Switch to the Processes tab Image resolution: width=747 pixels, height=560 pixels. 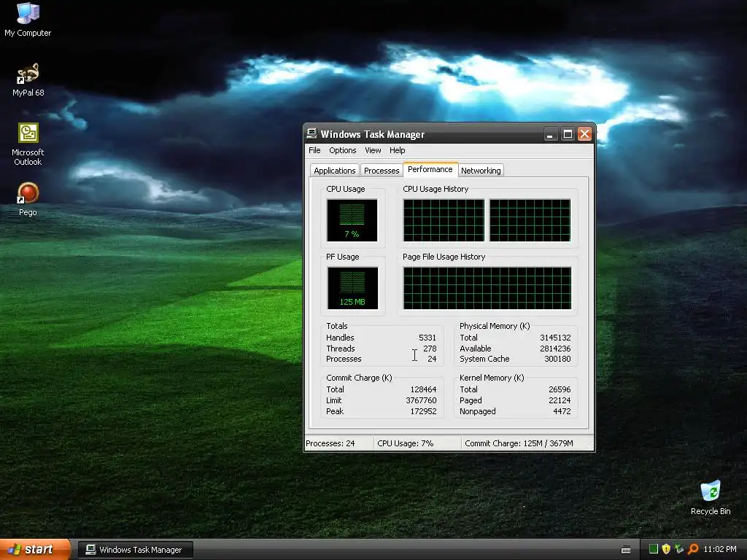[x=382, y=171]
